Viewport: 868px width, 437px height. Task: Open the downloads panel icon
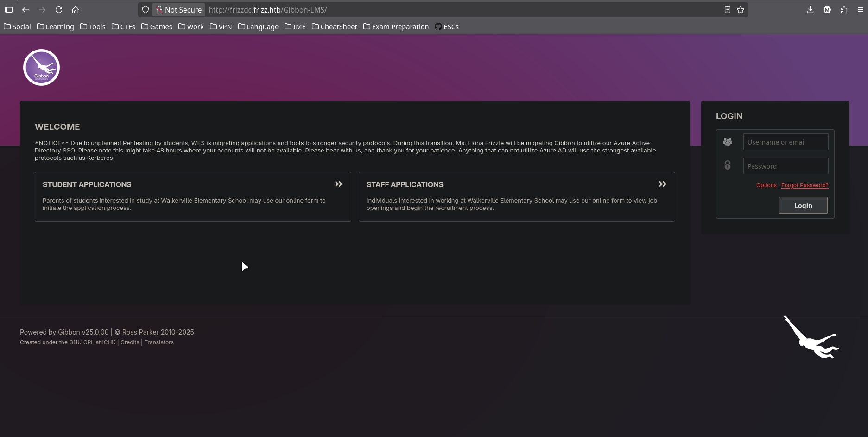810,10
